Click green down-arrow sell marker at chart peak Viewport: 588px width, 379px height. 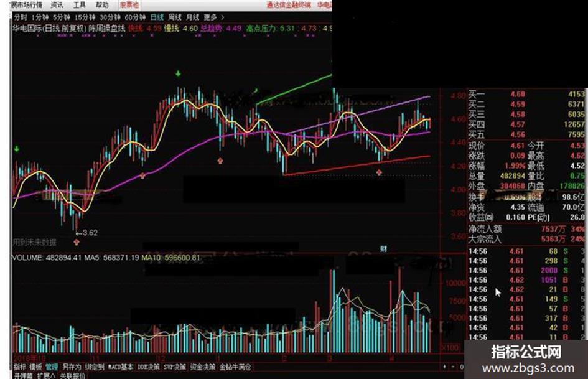coord(178,73)
